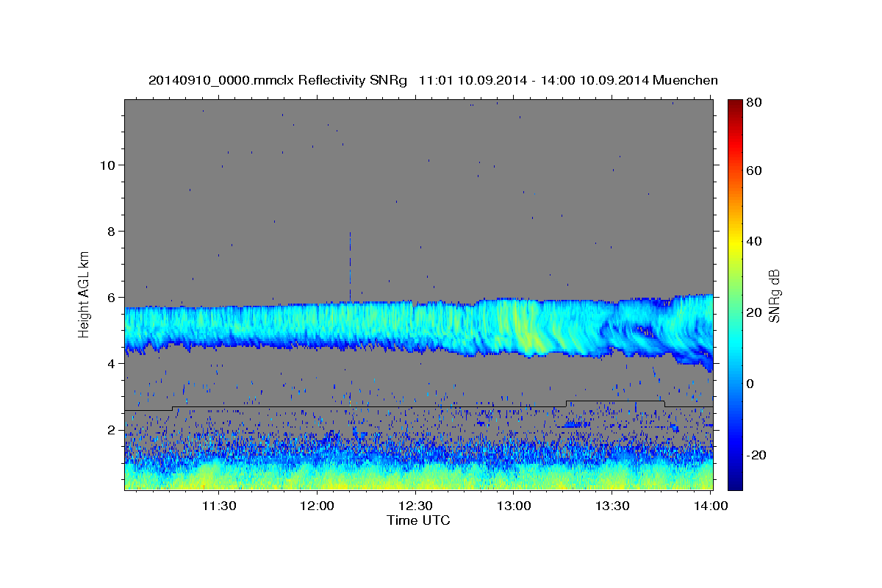Click the height tick label 8
Image resolution: width=882 pixels, height=588 pixels.
[x=111, y=232]
